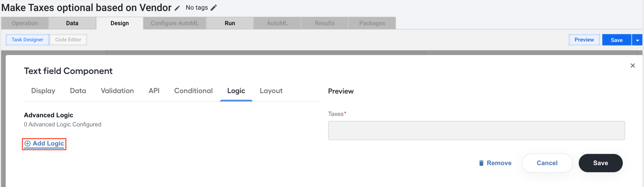Open the Data top-level tab
Screen dimensions: 644x187
point(72,23)
